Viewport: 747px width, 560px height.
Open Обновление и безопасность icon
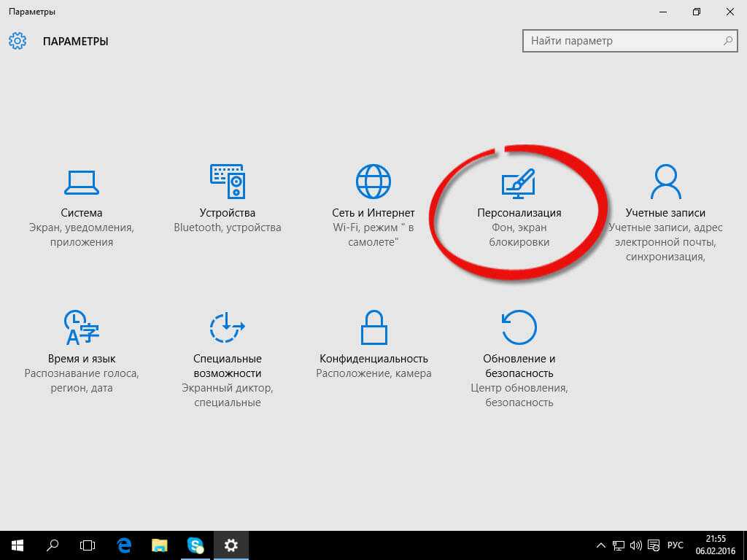[519, 327]
